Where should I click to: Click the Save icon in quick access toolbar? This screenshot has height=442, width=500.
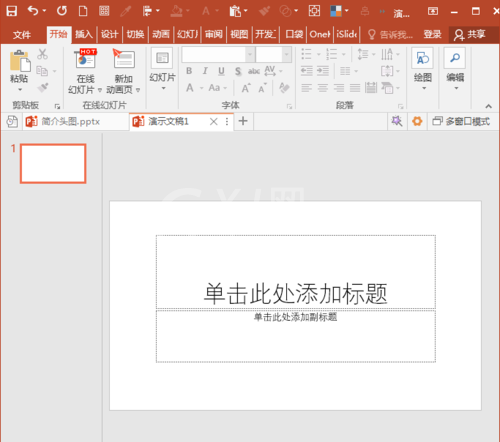pos(12,11)
